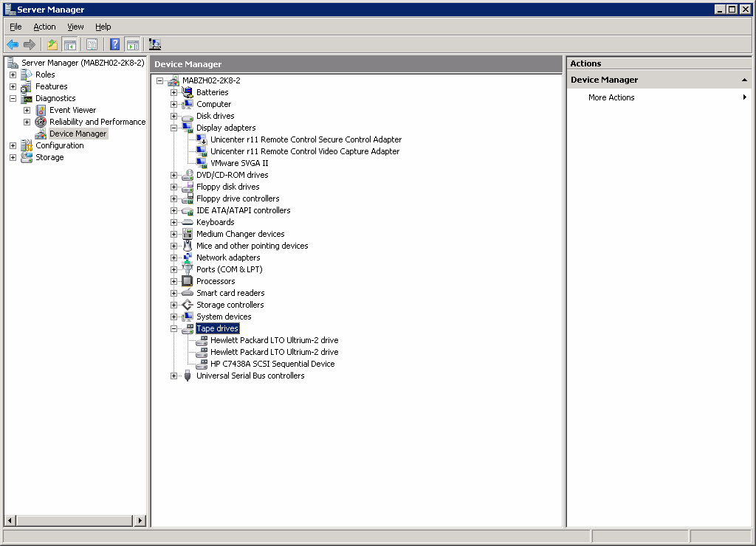This screenshot has width=756, height=546.
Task: Click the Properties toolbar icon
Action: (x=90, y=44)
